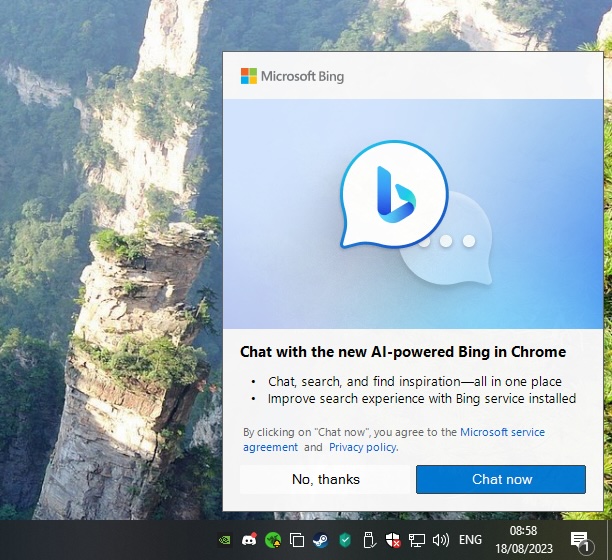This screenshot has width=612, height=560.
Task: Open Steam from the system tray
Action: click(x=320, y=540)
